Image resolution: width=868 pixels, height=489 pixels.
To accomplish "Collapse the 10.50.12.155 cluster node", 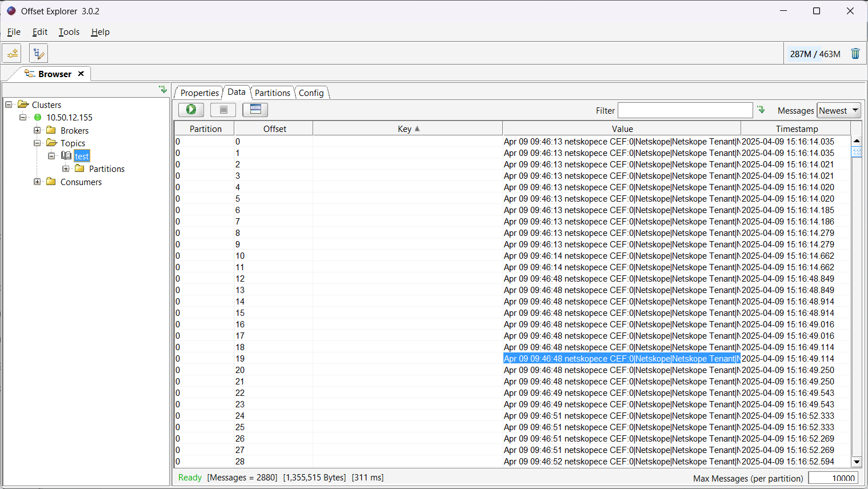I will 23,118.
